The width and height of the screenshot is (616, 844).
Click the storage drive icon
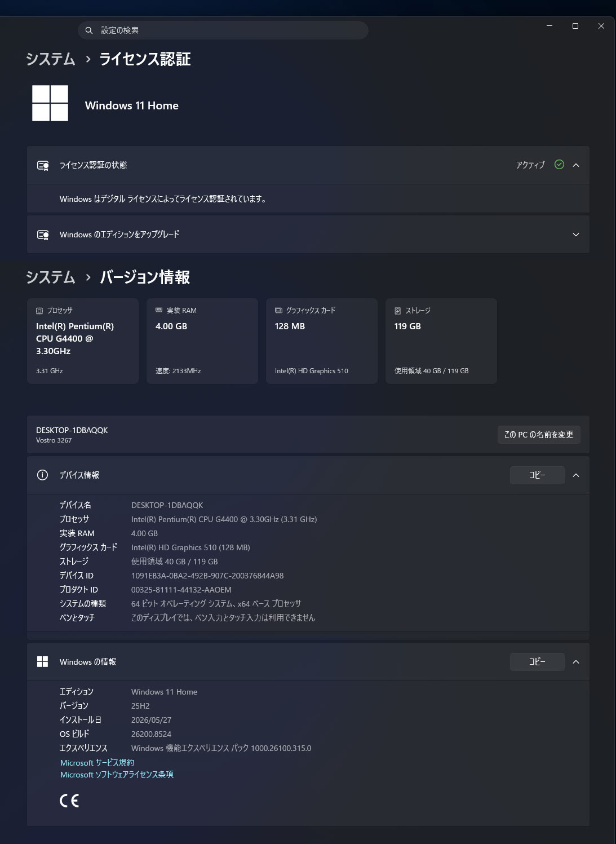click(398, 311)
